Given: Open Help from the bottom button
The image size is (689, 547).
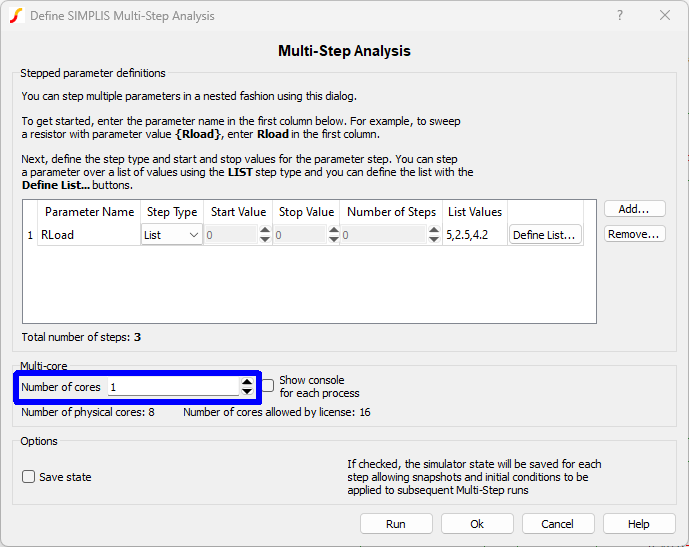Looking at the screenshot, I should [x=639, y=524].
